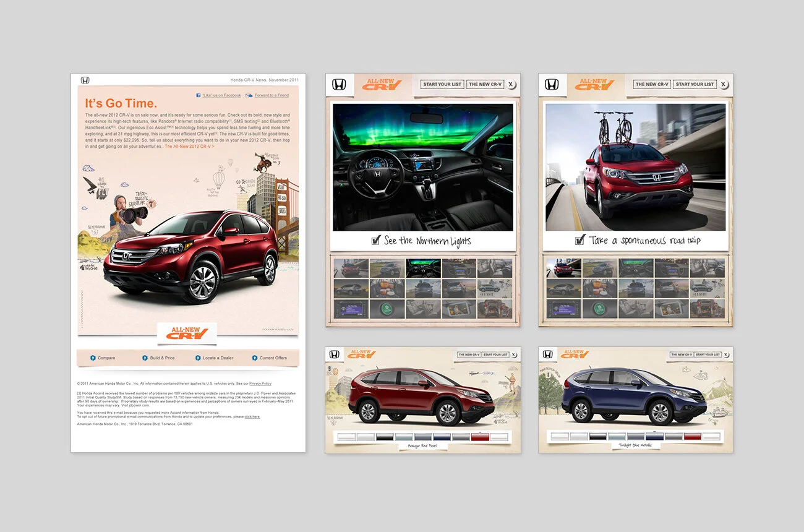Select the black swatch in the Basque Red Pearl panel

pyautogui.click(x=385, y=437)
